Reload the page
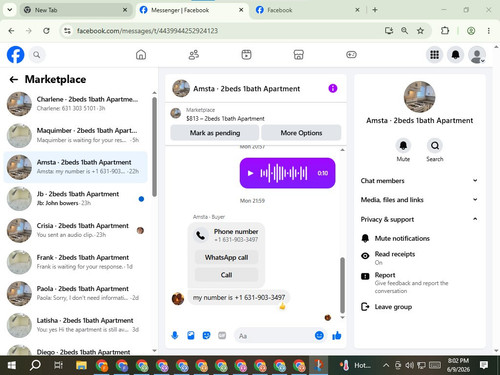Viewport: 500px width, 375px height. pyautogui.click(x=46, y=31)
